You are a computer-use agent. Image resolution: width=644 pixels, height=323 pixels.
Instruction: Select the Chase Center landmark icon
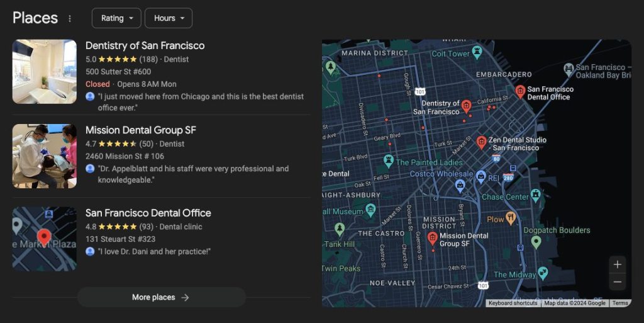tap(535, 195)
